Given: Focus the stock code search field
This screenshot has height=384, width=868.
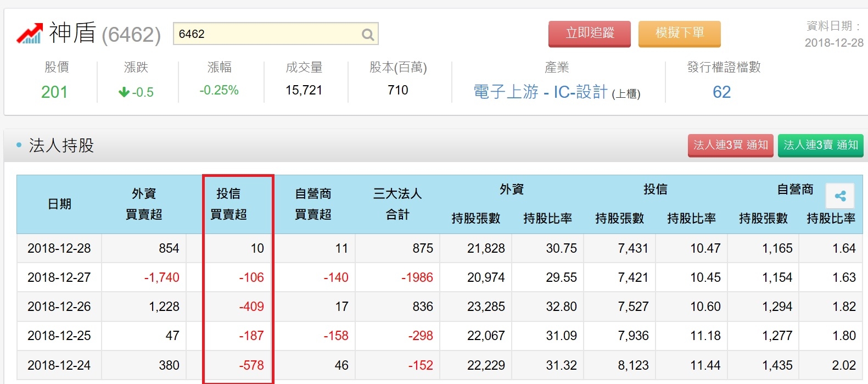Looking at the screenshot, I should point(276,34).
